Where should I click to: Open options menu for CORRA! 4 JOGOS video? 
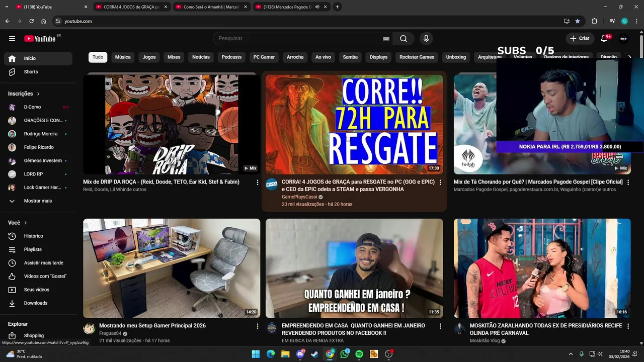pyautogui.click(x=440, y=183)
